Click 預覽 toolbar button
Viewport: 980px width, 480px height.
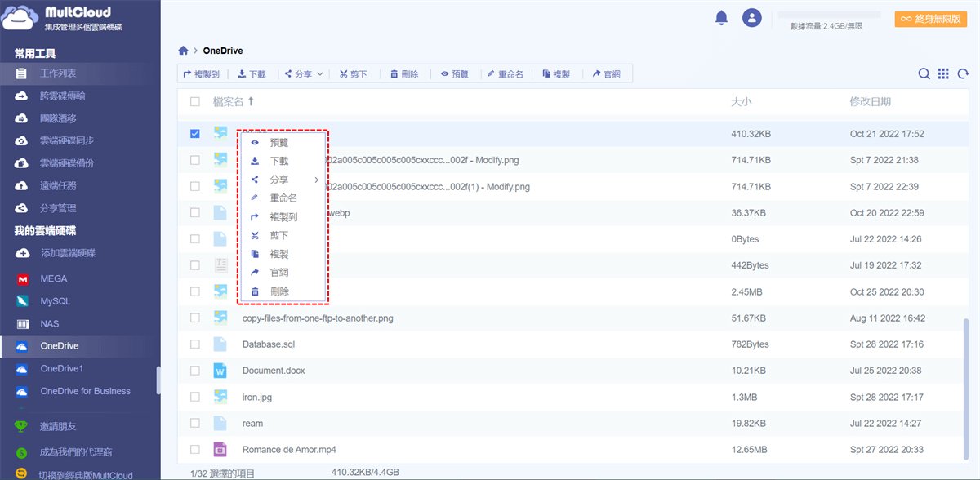[x=455, y=74]
